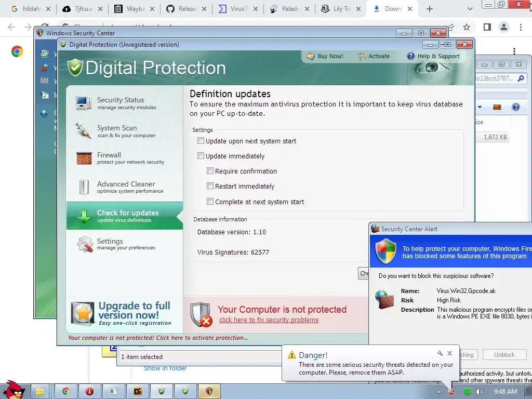The height and width of the screenshot is (399, 532).
Task: Click the red shield tray icon
Action: 451,392
